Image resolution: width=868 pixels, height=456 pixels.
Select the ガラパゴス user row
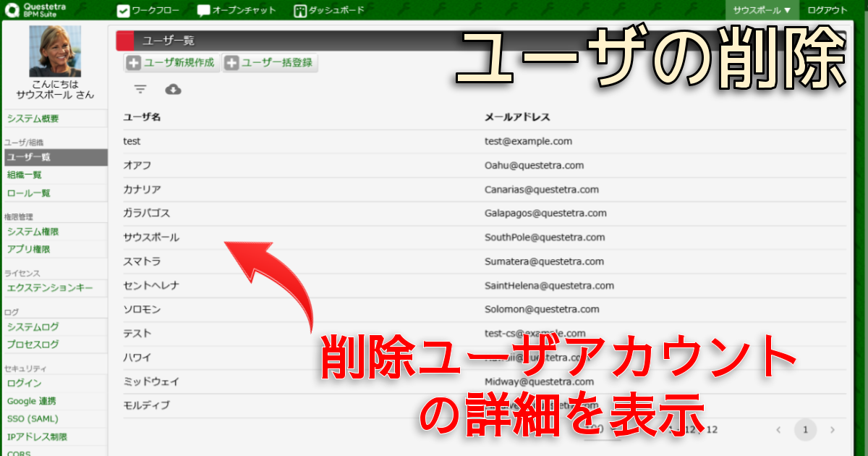pos(485,214)
